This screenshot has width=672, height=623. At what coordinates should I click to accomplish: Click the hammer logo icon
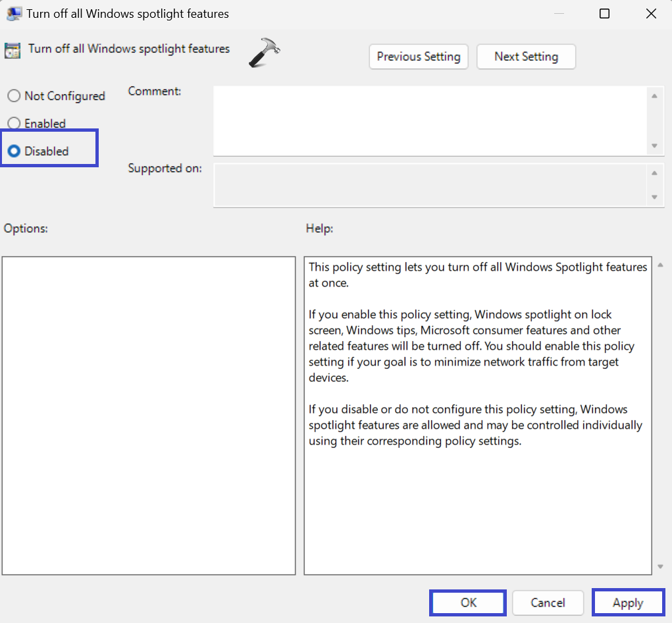tap(264, 53)
